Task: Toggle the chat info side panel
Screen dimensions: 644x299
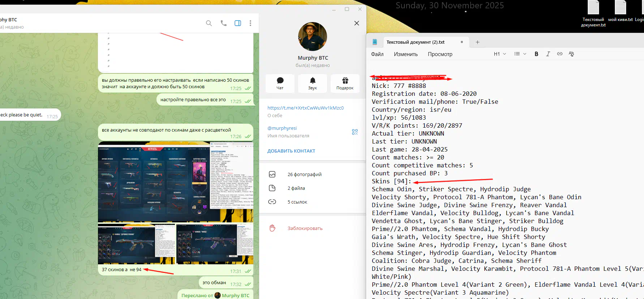Action: coord(238,23)
